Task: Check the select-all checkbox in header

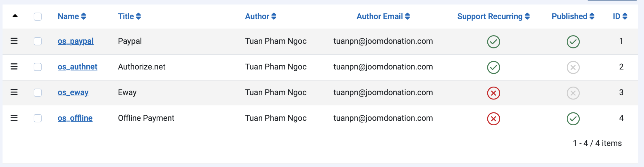Action: coord(38,16)
